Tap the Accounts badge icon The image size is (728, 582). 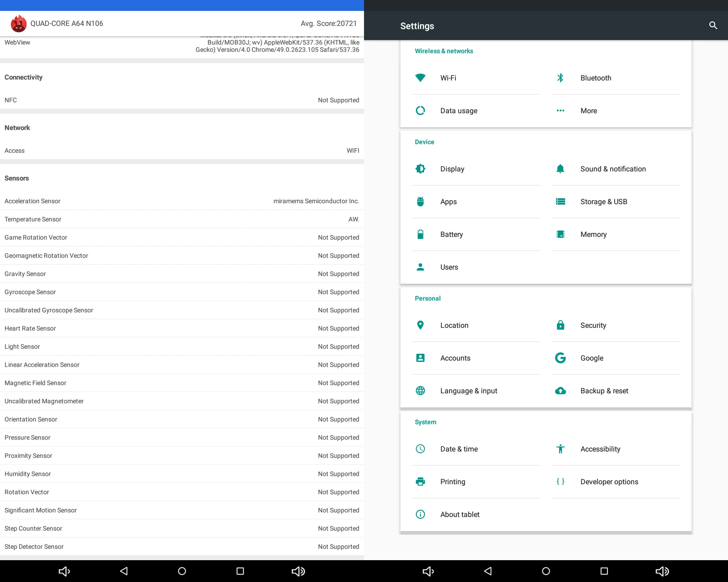point(420,358)
